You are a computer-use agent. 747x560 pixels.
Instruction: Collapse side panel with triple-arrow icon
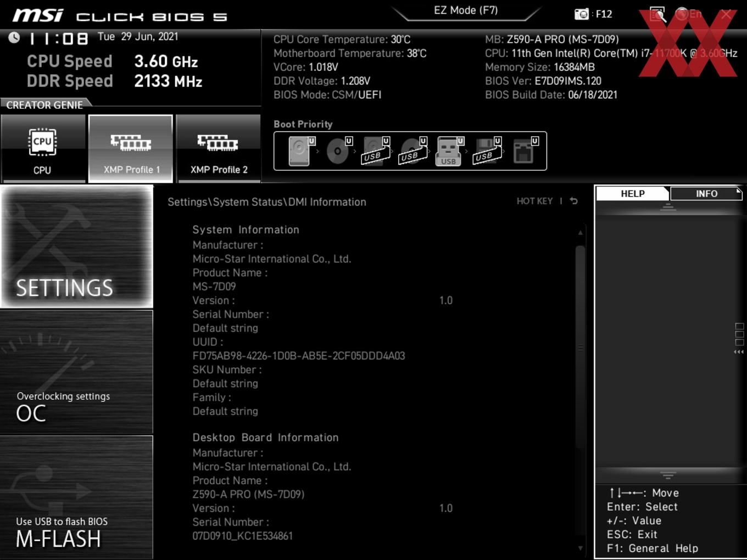point(739,352)
